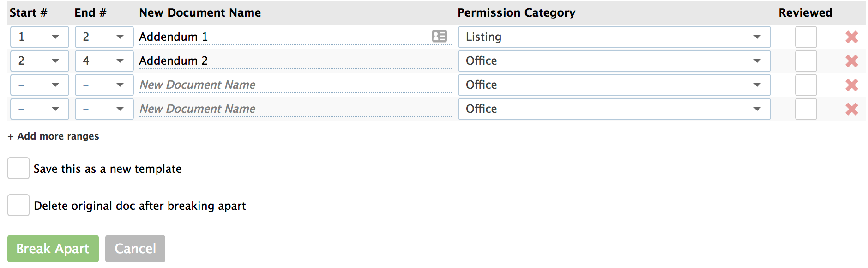The width and height of the screenshot is (868, 268).
Task: Delete the fourth range row with red X
Action: [x=851, y=109]
